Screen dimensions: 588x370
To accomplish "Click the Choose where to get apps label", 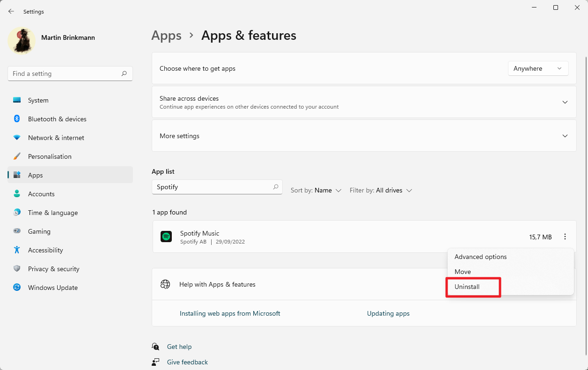I will click(198, 68).
